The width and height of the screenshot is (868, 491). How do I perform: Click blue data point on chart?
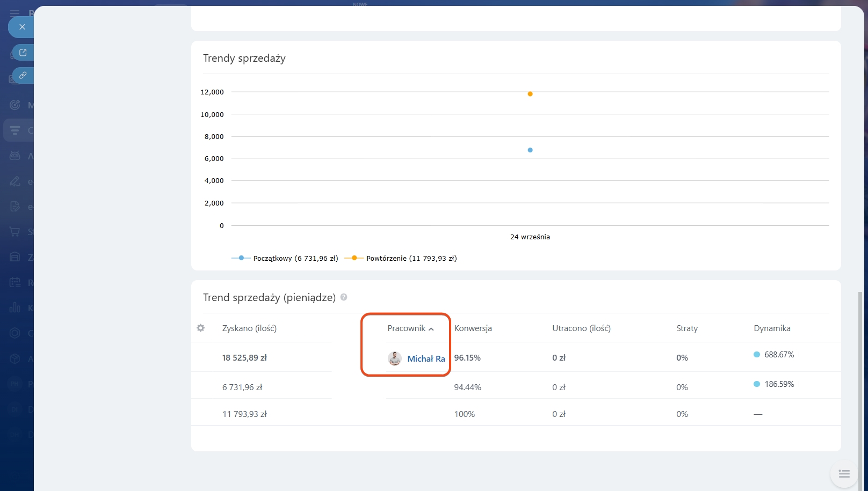pos(530,150)
